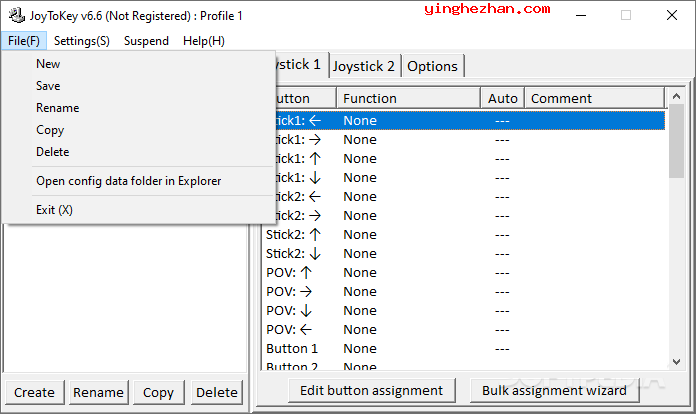Select the Button 1 row
Screen dimensions: 696x414
coord(464,349)
